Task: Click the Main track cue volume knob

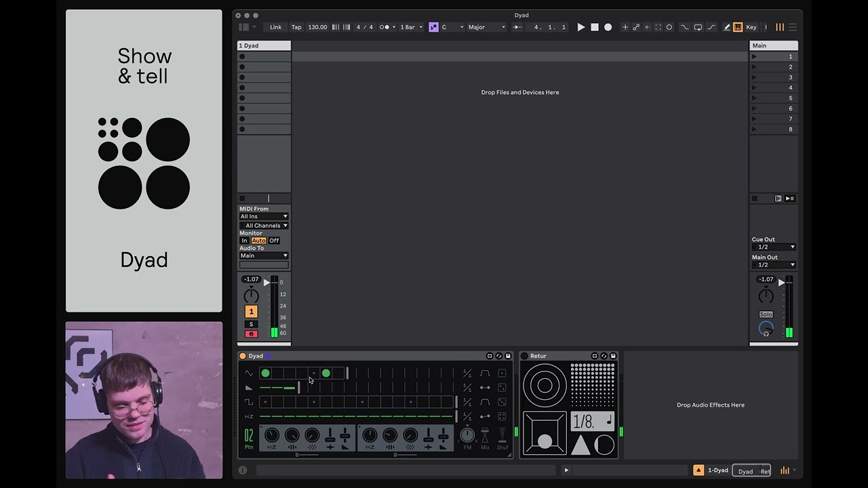Action: 766,329
